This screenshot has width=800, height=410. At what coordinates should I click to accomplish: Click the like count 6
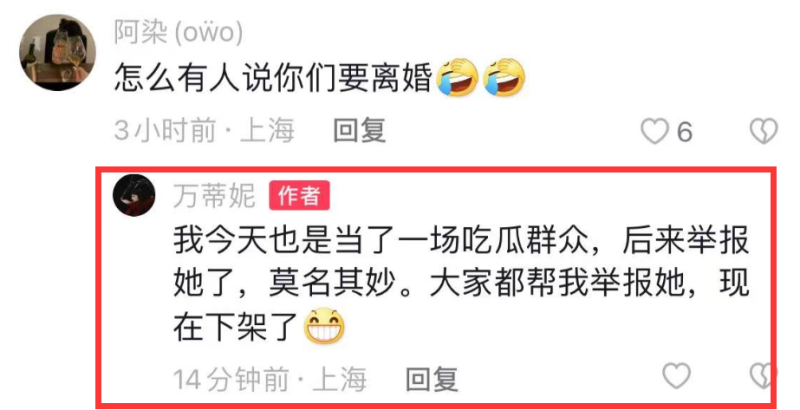[684, 132]
